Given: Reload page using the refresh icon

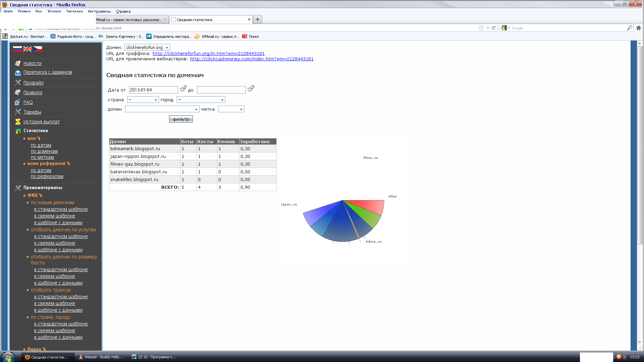Looking at the screenshot, I should pos(493,28).
